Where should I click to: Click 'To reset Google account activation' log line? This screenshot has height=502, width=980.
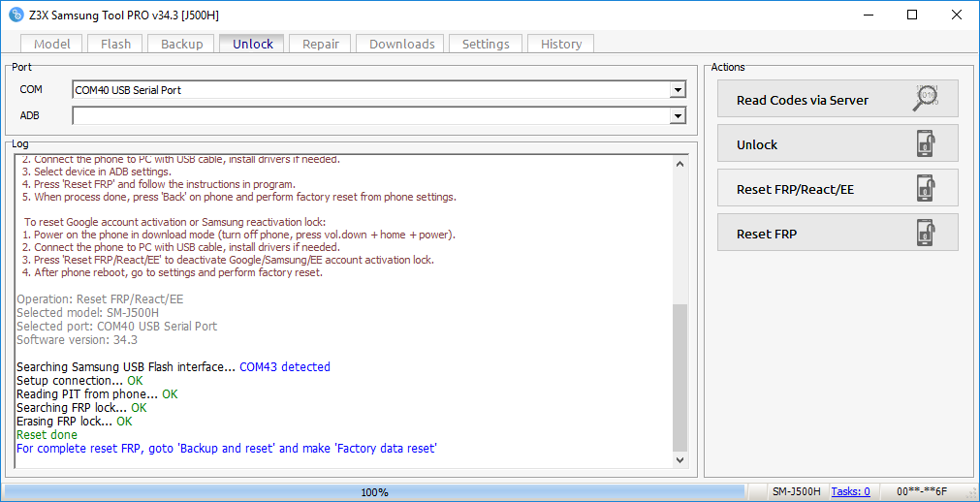point(175,223)
